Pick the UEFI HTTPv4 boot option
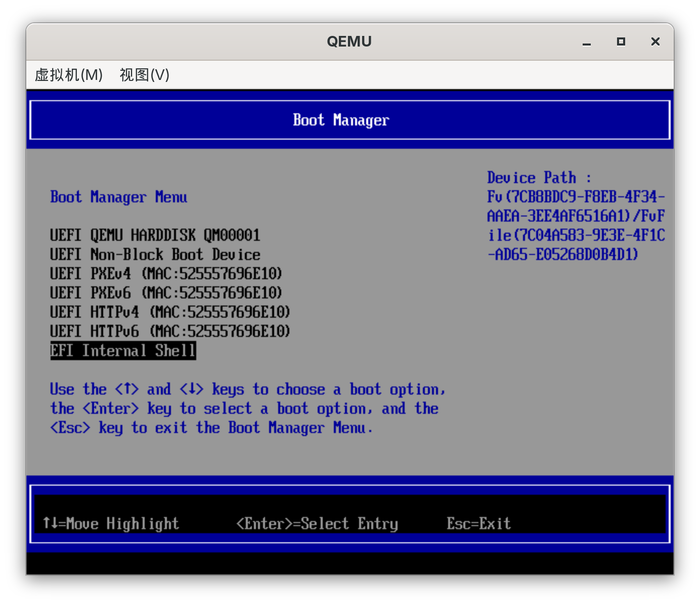700x604 pixels. [170, 312]
